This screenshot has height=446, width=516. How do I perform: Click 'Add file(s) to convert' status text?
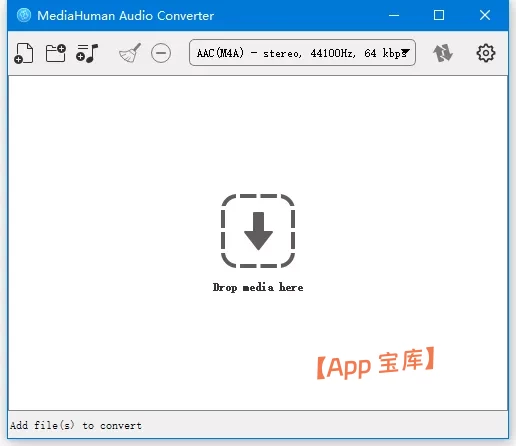coord(76,426)
